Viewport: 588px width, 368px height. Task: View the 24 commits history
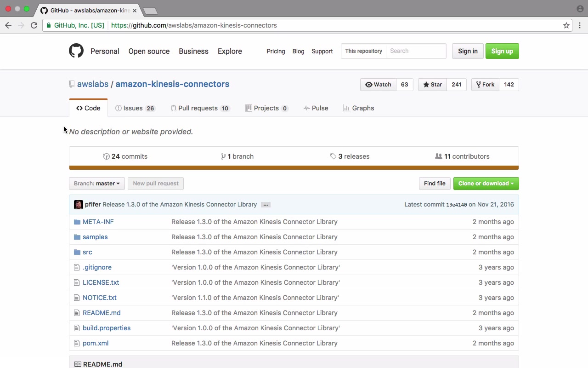click(125, 156)
